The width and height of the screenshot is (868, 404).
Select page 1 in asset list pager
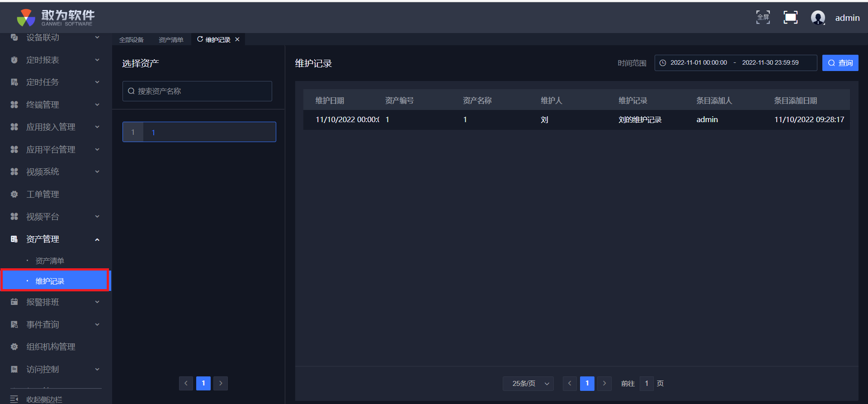203,383
